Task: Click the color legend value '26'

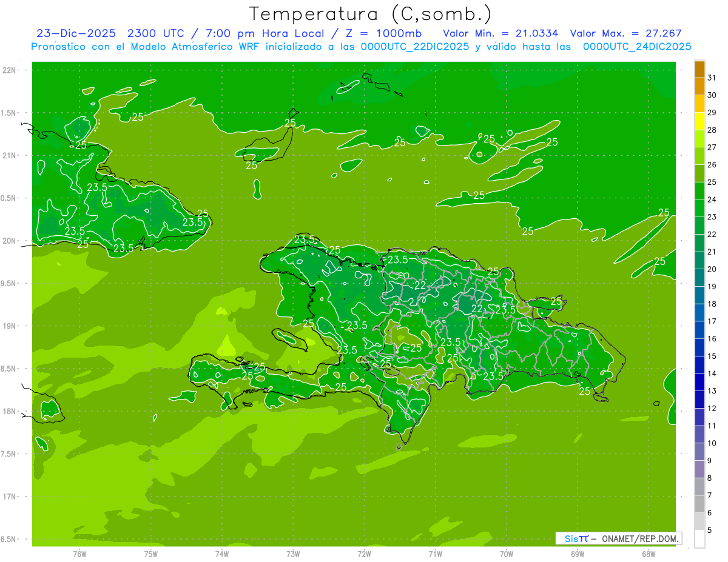Action: [712, 165]
